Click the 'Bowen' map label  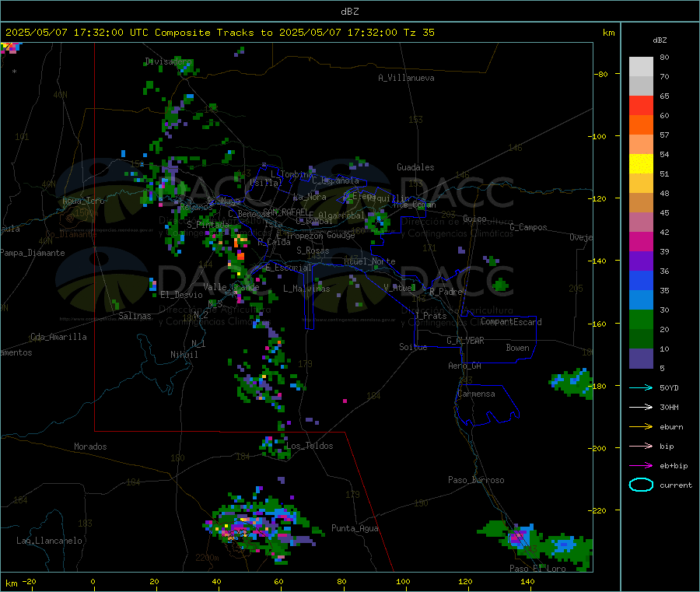pyautogui.click(x=518, y=347)
